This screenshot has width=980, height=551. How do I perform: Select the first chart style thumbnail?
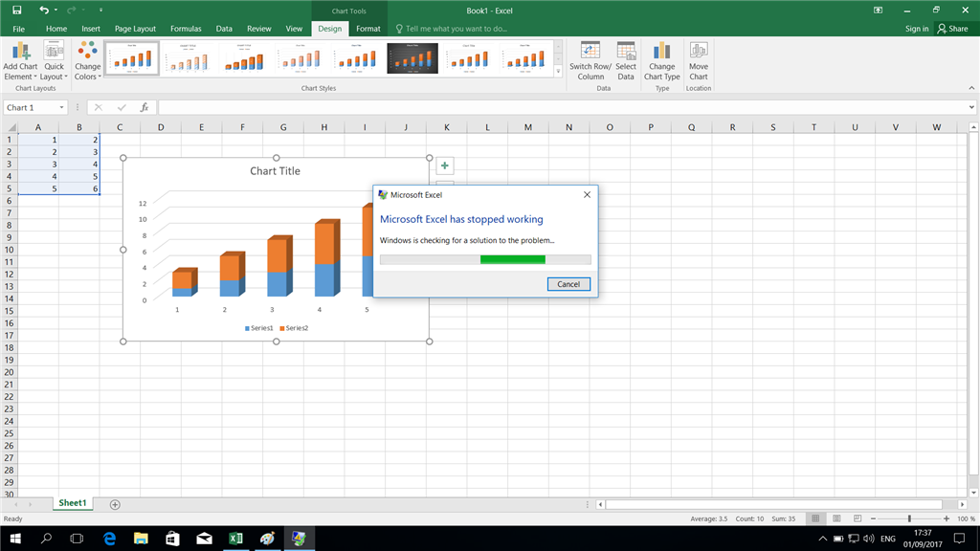point(132,58)
